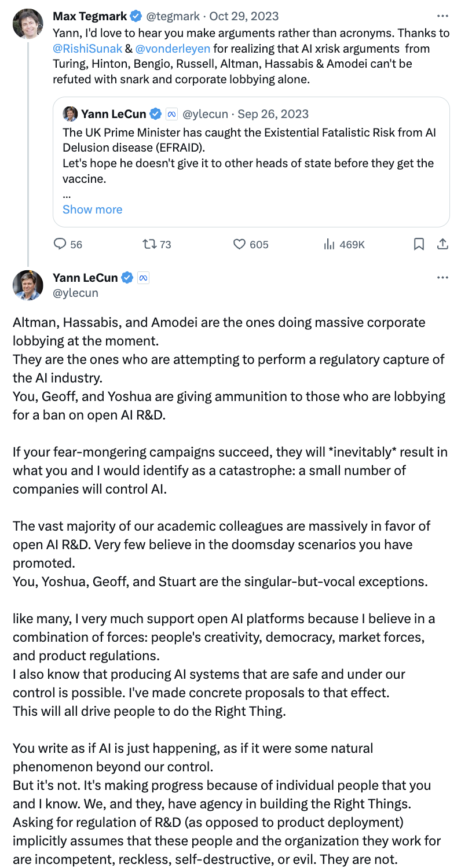Open the Oct 29, 2023 tweet timestamp
Viewport: 461px width, 868px height.
pyautogui.click(x=244, y=16)
